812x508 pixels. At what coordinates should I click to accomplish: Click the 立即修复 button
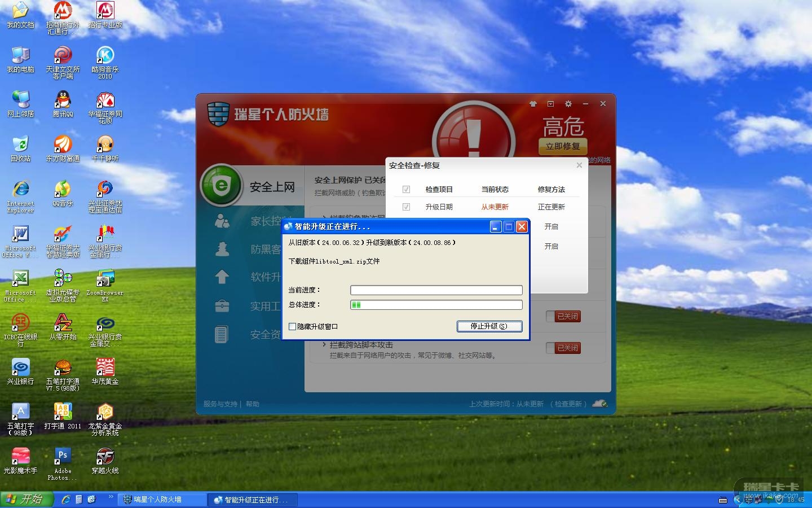[x=563, y=146]
